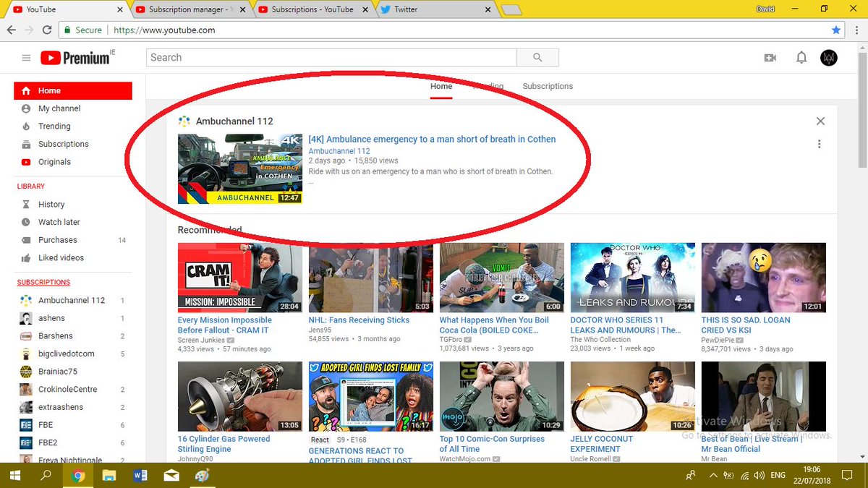The height and width of the screenshot is (488, 868).
Task: Open the NHL: Fans Receiving Sticks title
Action: [x=359, y=320]
